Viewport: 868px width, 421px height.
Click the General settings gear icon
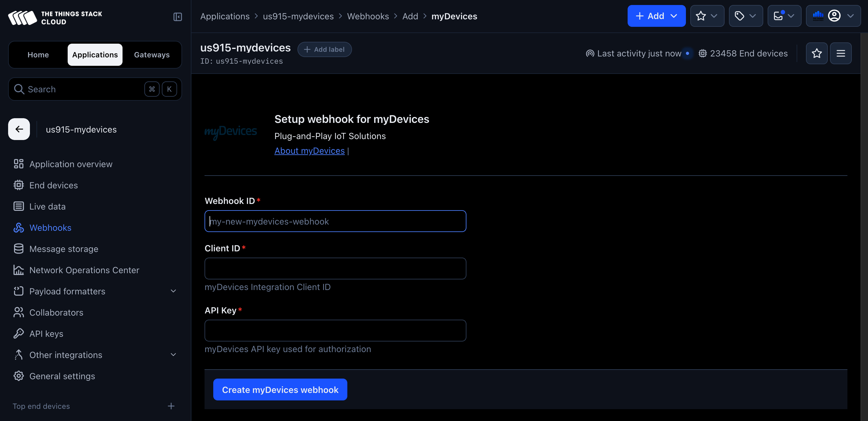tap(18, 376)
